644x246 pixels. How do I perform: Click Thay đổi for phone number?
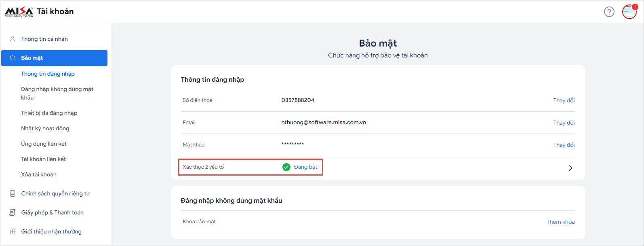point(564,100)
